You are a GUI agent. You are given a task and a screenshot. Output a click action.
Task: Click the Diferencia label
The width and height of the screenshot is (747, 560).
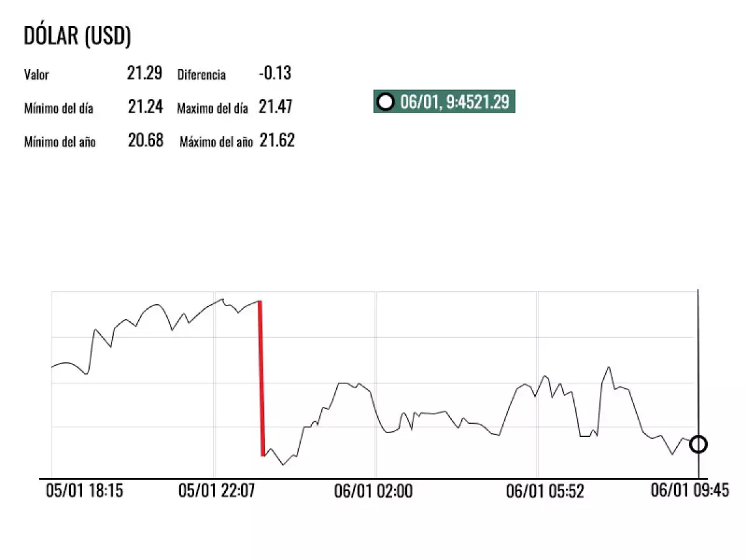point(202,75)
